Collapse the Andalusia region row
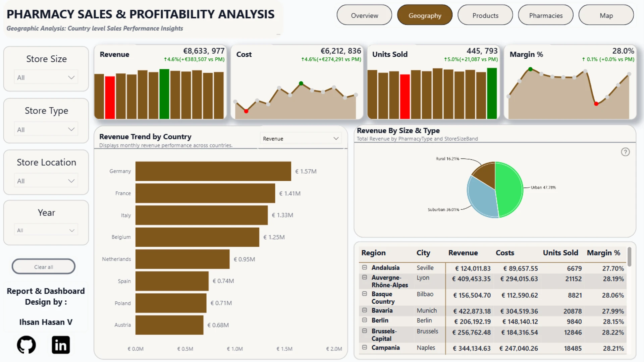Viewport: 644px width, 362px height. [x=365, y=267]
